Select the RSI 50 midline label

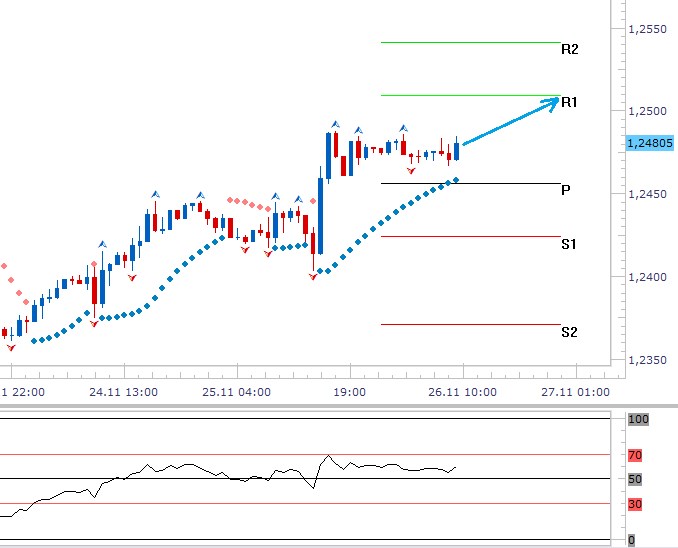pyautogui.click(x=634, y=480)
